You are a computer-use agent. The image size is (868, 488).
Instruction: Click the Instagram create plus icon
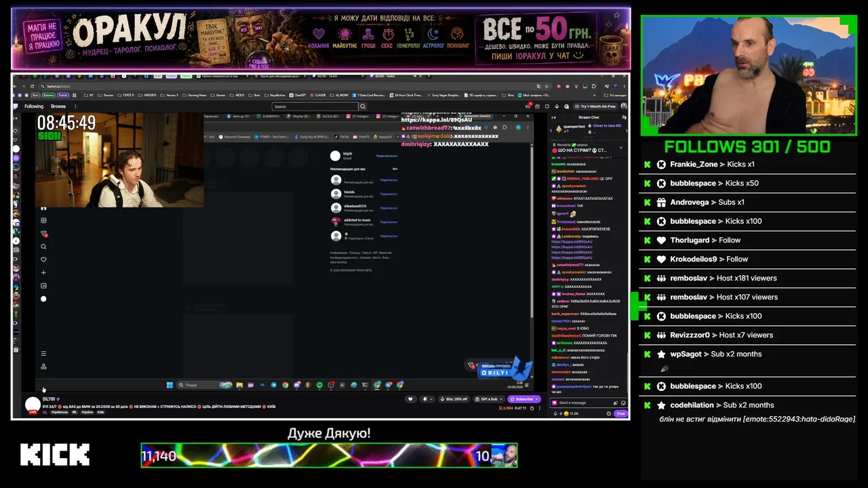tap(43, 272)
